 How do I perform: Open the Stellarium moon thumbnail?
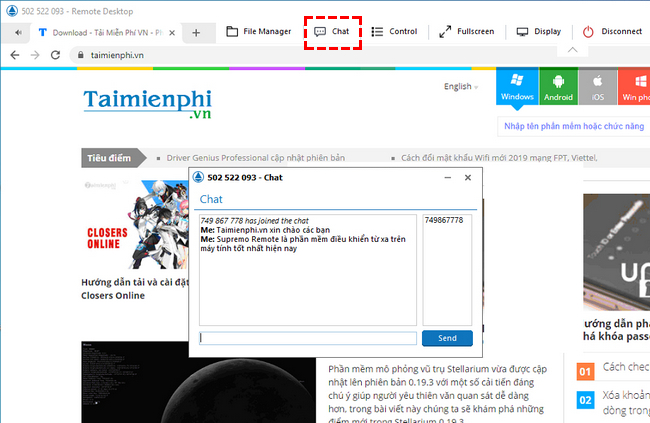point(198,382)
